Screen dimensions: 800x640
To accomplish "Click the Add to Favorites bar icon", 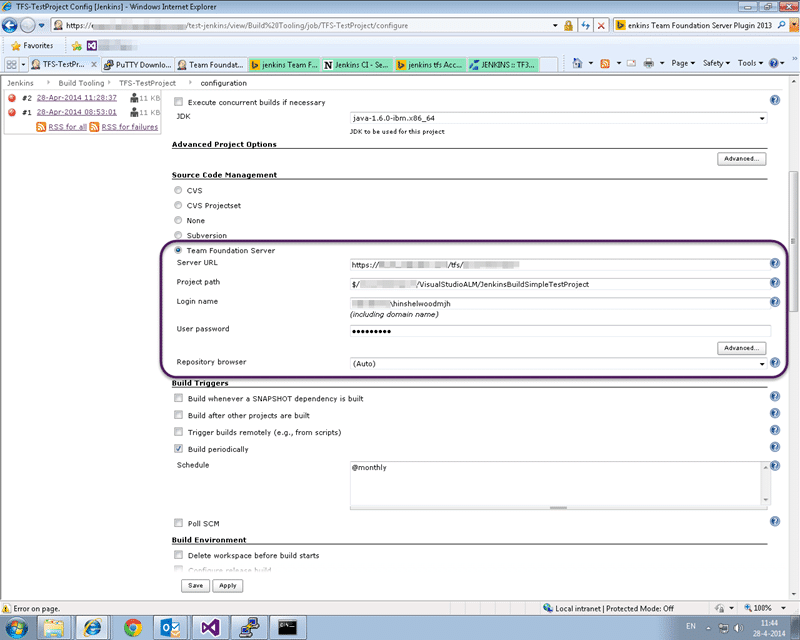I will tap(77, 46).
